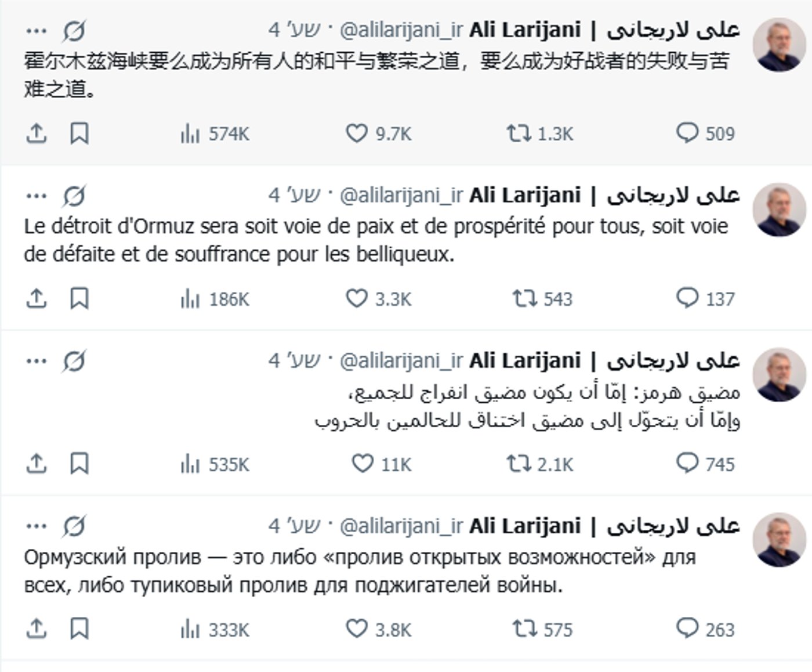Viewport: 812px width, 672px height.
Task: Like the French tweet with 3.3K likes
Action: [x=357, y=299]
